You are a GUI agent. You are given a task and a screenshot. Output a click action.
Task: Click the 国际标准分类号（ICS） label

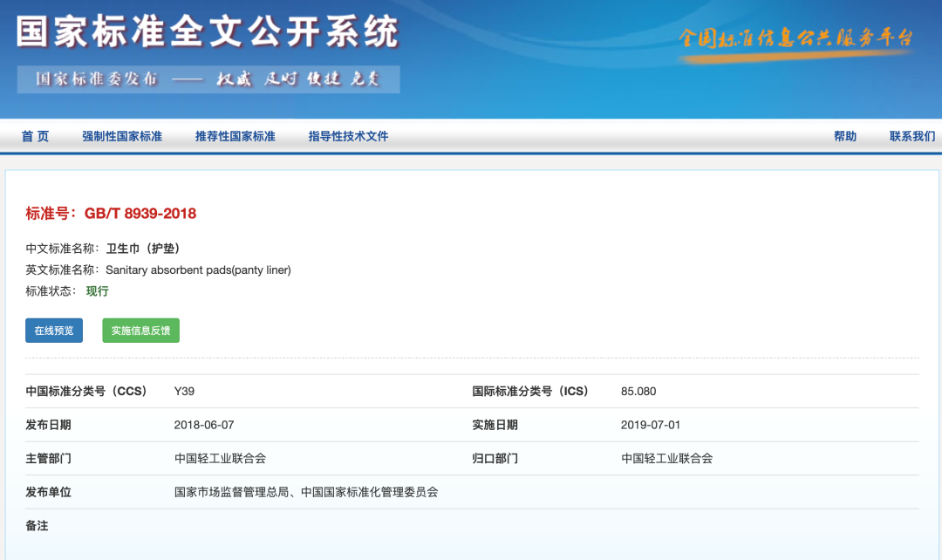click(530, 391)
